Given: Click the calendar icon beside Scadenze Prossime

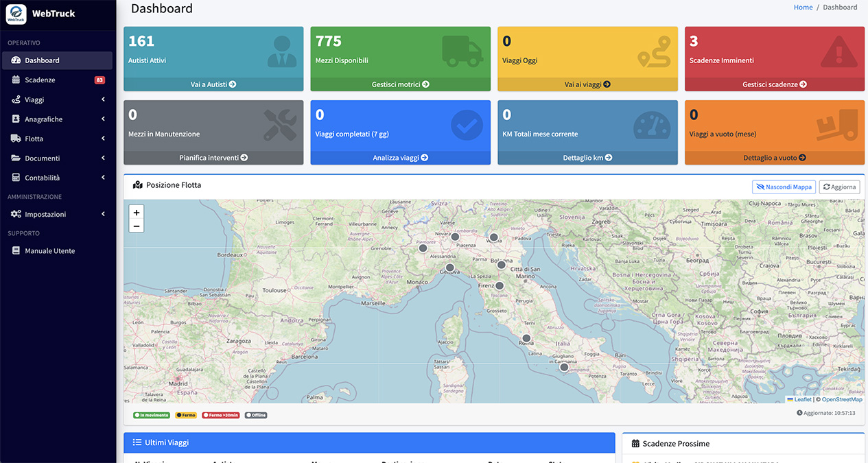Looking at the screenshot, I should pos(635,444).
